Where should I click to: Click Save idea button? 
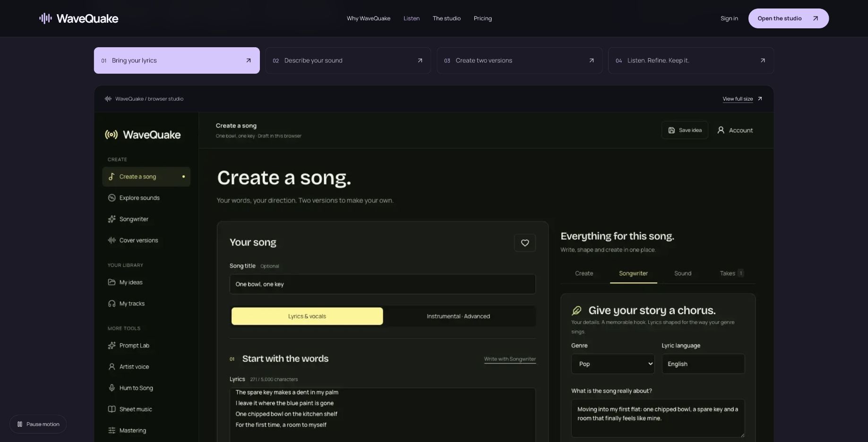click(685, 130)
